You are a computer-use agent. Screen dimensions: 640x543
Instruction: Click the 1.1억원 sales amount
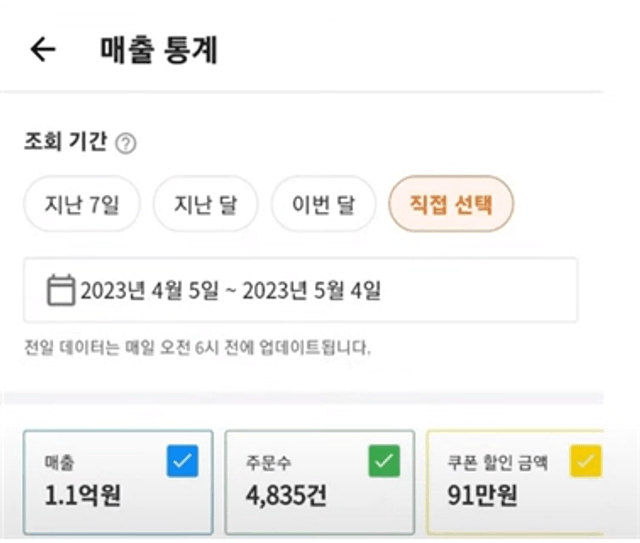click(82, 495)
